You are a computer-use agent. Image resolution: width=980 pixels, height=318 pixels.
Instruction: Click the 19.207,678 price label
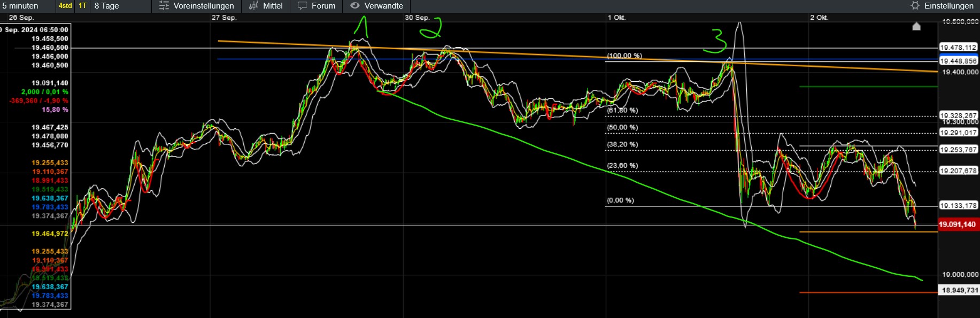pos(958,171)
